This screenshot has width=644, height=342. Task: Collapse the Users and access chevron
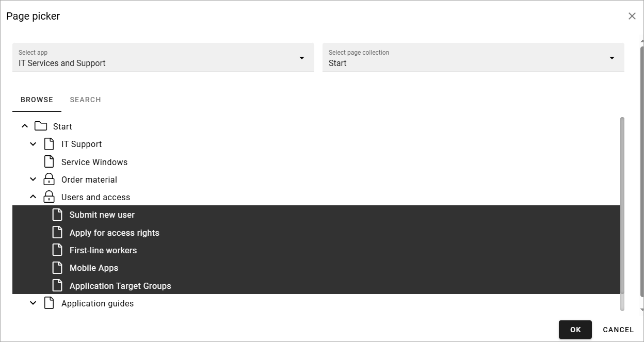[x=33, y=197]
